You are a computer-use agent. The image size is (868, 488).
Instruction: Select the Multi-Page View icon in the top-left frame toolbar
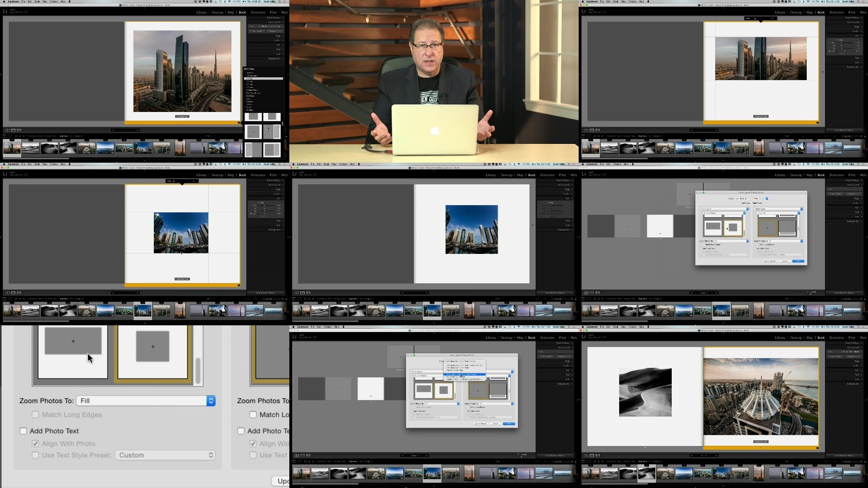(7, 130)
